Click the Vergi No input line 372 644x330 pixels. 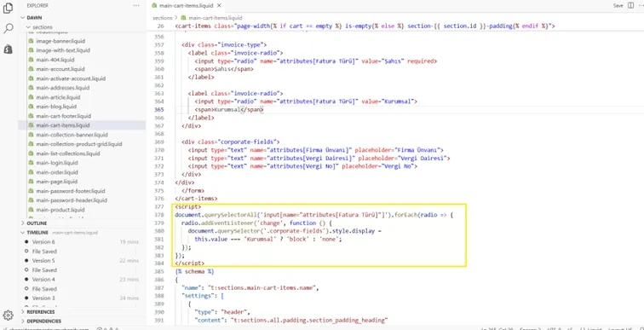coord(302,166)
